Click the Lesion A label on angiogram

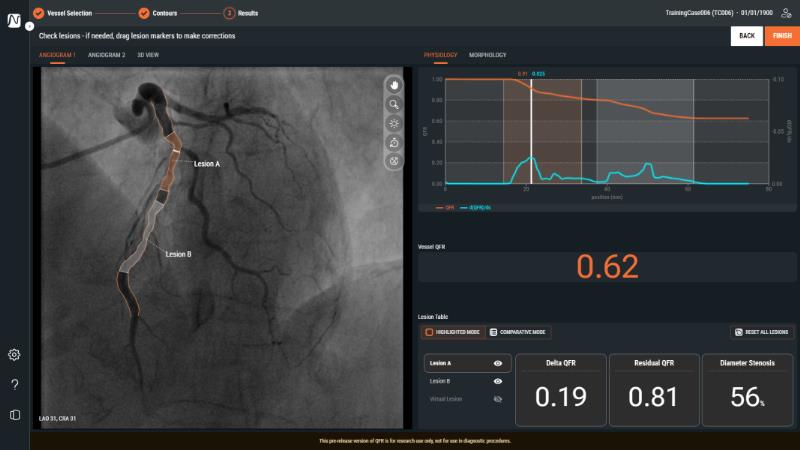pos(206,164)
